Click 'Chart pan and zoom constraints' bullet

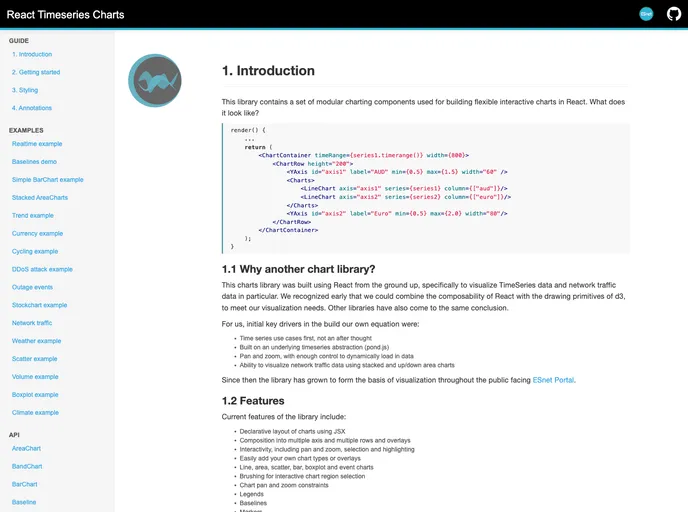coord(284,485)
